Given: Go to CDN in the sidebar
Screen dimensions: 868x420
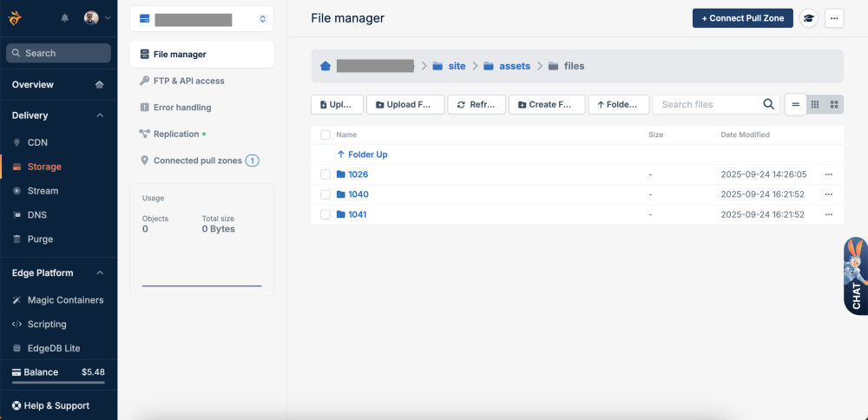Looking at the screenshot, I should point(37,142).
